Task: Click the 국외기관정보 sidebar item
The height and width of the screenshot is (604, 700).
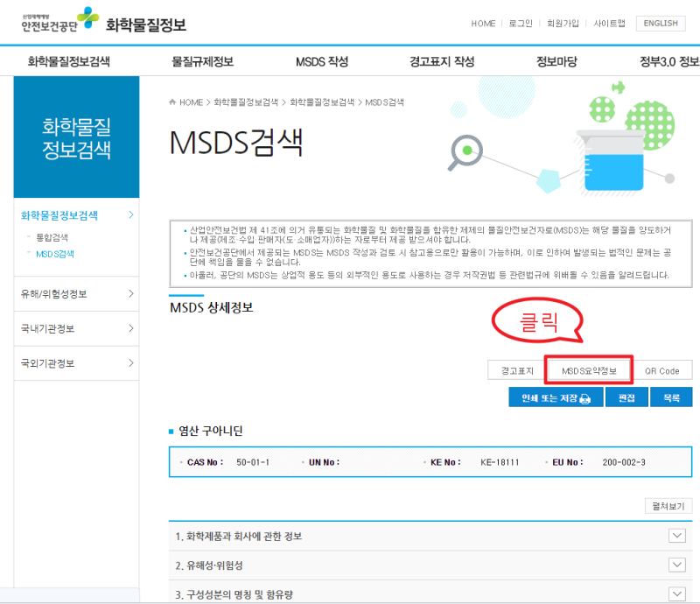Action: (47, 363)
